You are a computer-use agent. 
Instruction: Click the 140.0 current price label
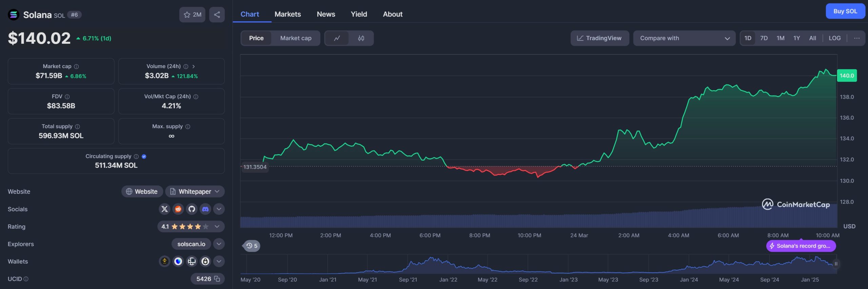[x=847, y=76]
